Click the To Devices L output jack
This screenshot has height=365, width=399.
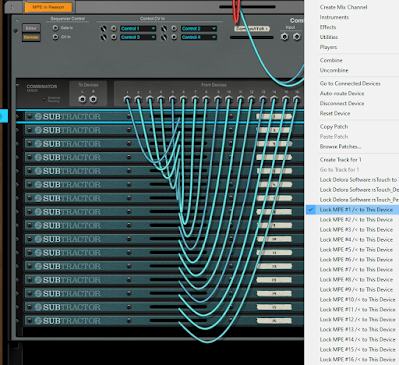click(82, 99)
